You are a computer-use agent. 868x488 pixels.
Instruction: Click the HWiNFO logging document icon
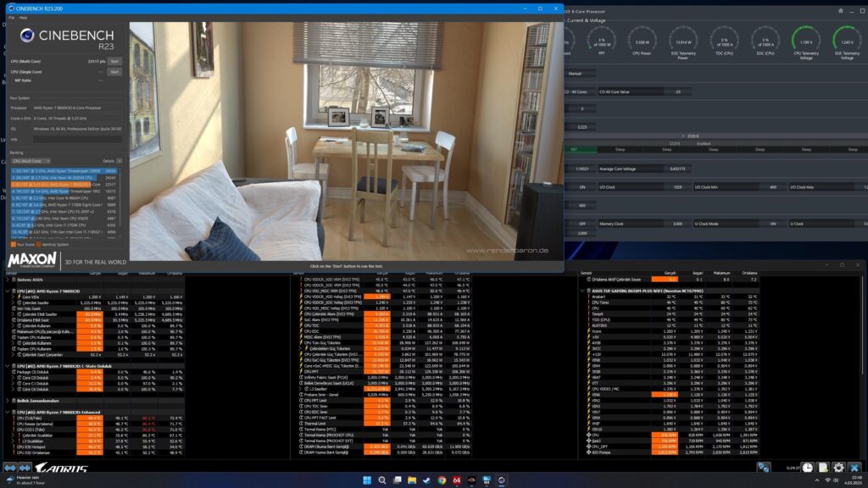coord(823,468)
